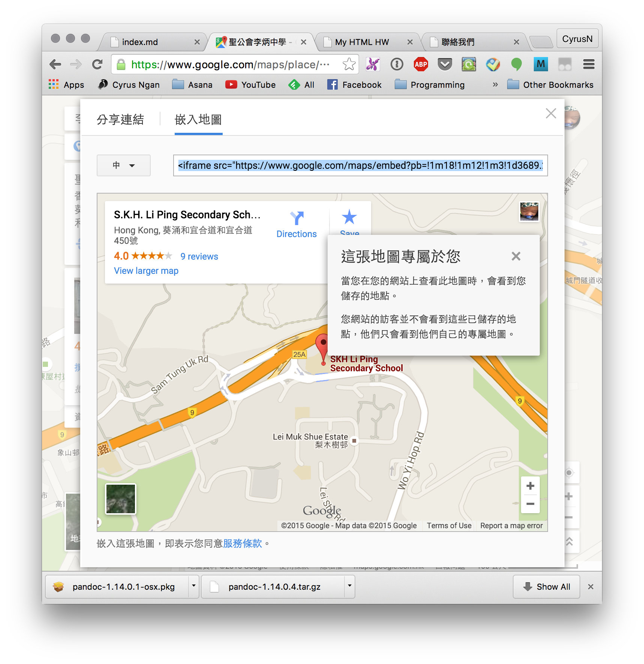Open the 1Password extension icon
Screen dimensions: 644x664
[397, 65]
